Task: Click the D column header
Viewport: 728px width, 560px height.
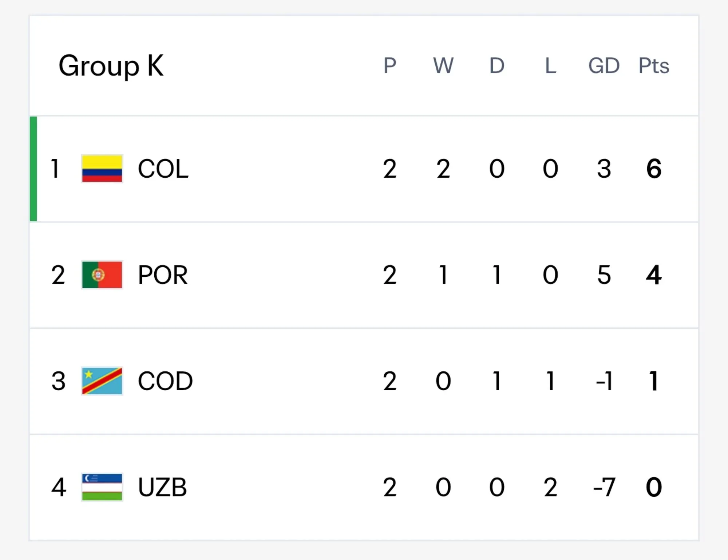Action: pyautogui.click(x=497, y=66)
